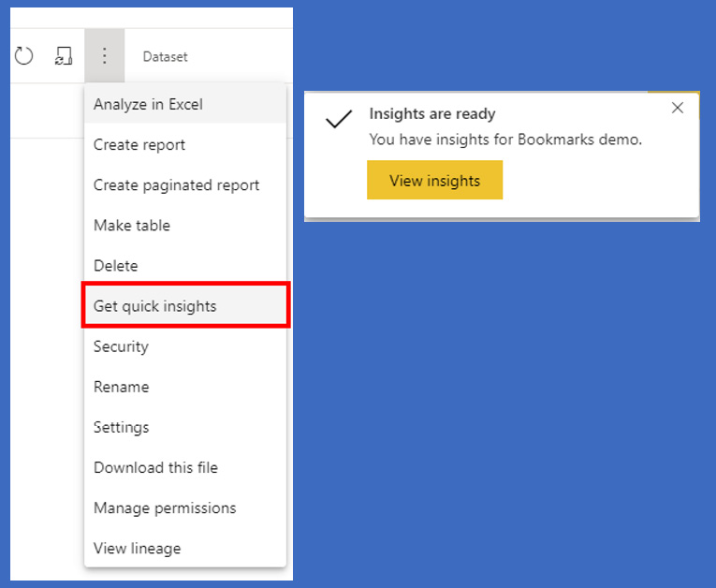
Task: Choose Rename from the menu
Action: pyautogui.click(x=121, y=387)
